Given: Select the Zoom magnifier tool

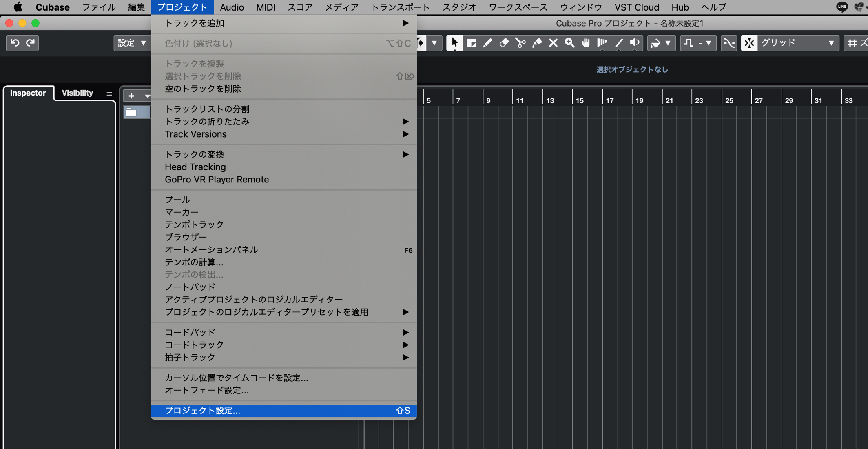Looking at the screenshot, I should click(x=570, y=43).
